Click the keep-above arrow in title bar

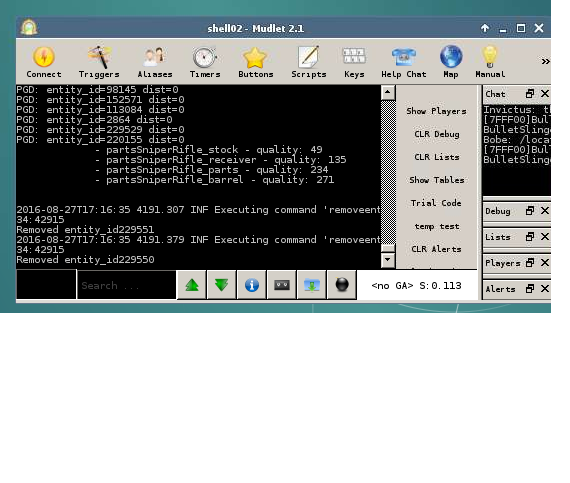(x=485, y=28)
